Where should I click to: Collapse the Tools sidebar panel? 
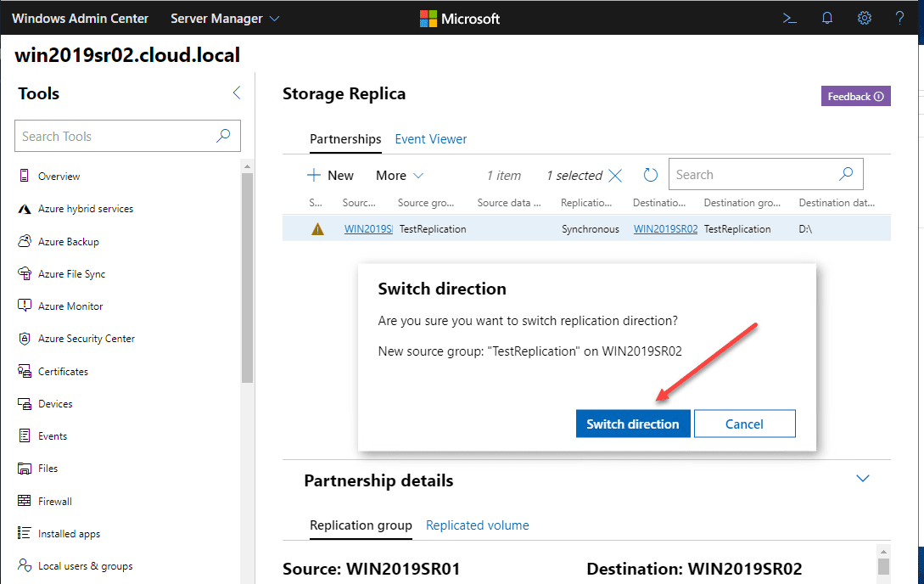pyautogui.click(x=236, y=93)
